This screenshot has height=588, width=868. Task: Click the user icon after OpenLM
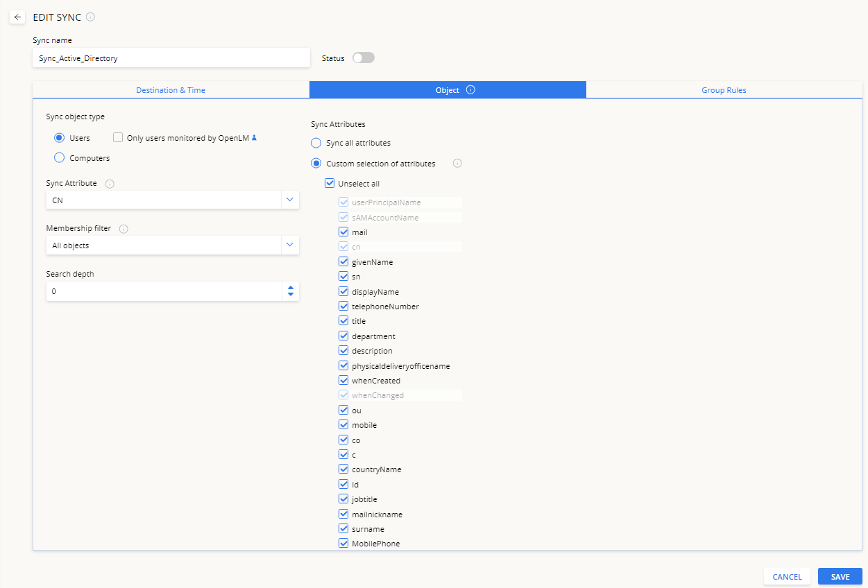pos(254,138)
